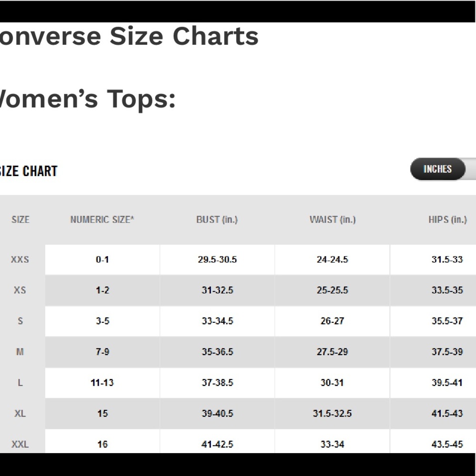Viewport: 476px width, 476px height.
Task: Click hips value 43.5-45
Action: pyautogui.click(x=447, y=445)
